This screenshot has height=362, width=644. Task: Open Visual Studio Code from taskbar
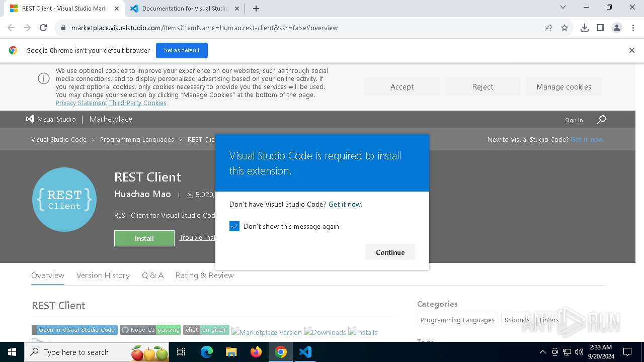coord(305,352)
